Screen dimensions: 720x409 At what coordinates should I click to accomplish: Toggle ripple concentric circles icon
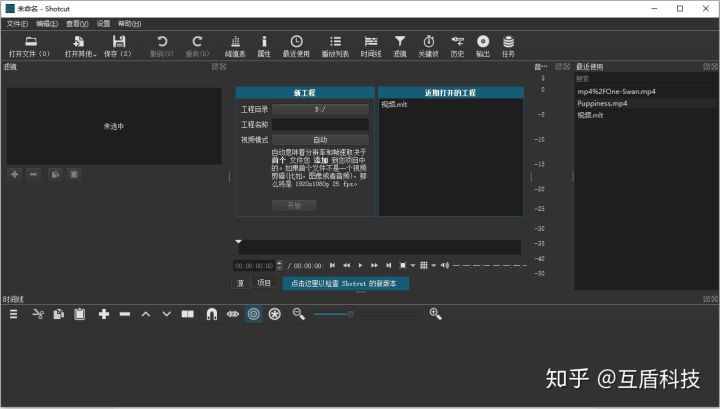click(x=253, y=314)
